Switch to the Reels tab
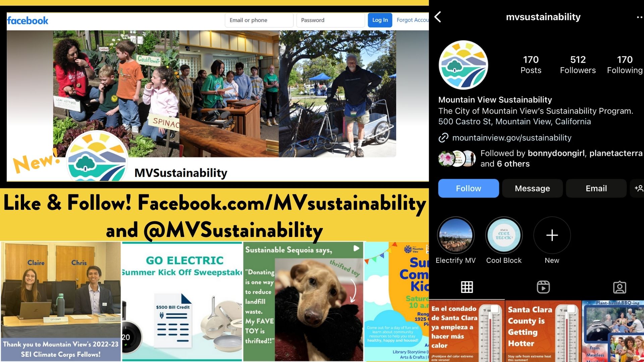644x362 pixels. tap(543, 287)
